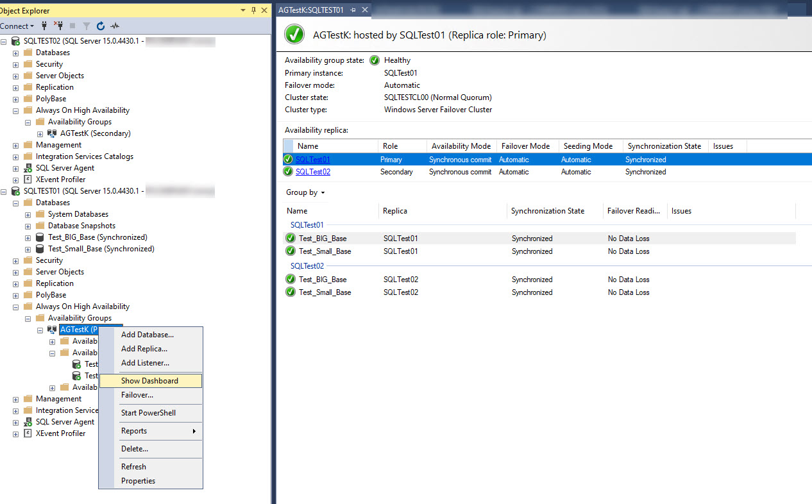Click the Connect Object Explorer plug icon

(x=44, y=26)
